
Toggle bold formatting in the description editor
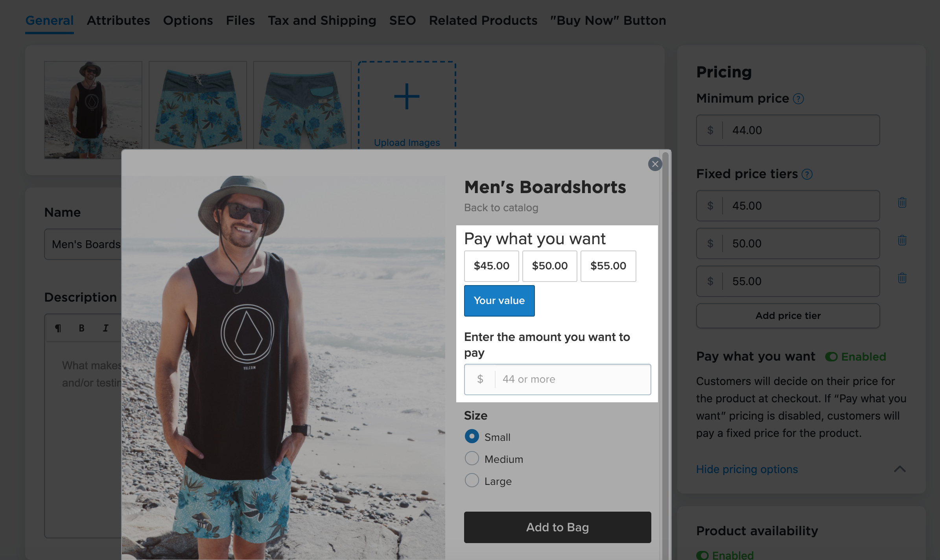(x=81, y=328)
